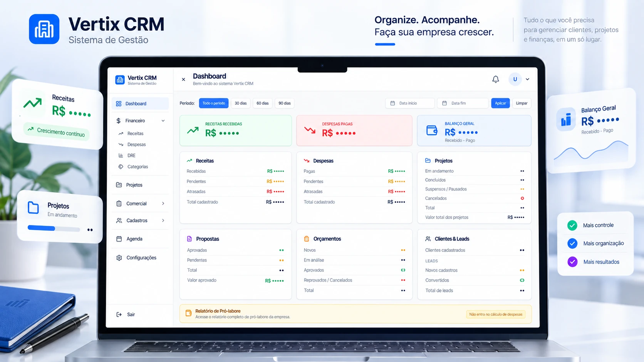Click the Agenda calendar icon in sidebar
The width and height of the screenshot is (644, 362).
pyautogui.click(x=119, y=239)
